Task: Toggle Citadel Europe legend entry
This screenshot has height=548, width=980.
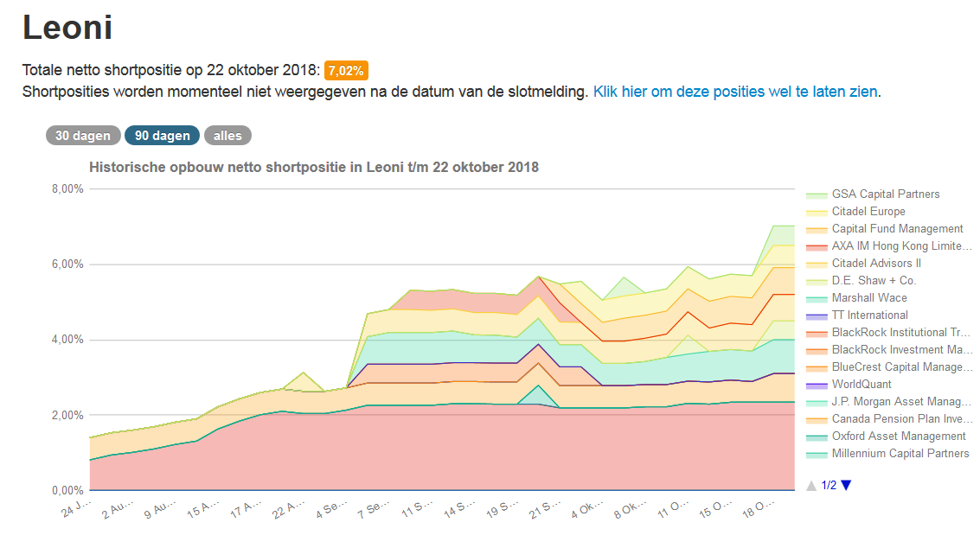Action: coord(868,212)
